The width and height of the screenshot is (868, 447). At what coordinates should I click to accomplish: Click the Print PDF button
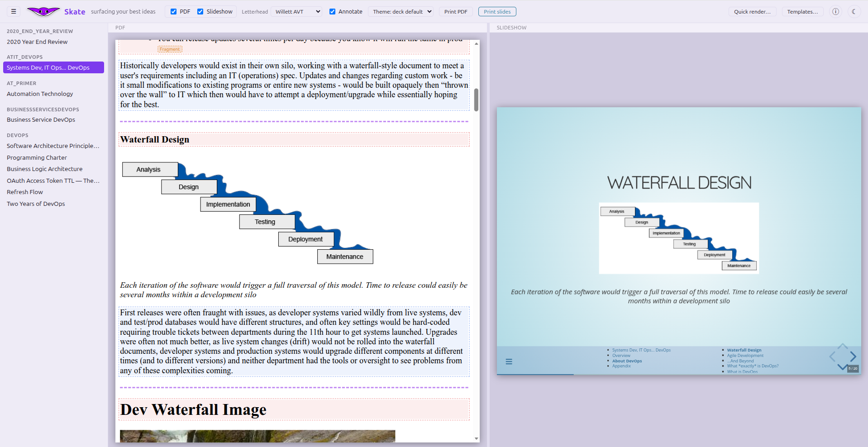click(456, 12)
